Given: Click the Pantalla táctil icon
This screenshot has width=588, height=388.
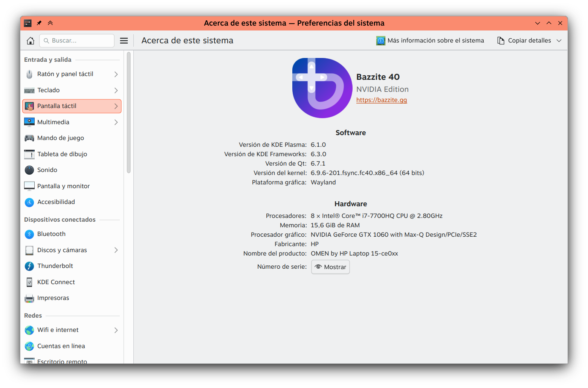Looking at the screenshot, I should click(29, 106).
